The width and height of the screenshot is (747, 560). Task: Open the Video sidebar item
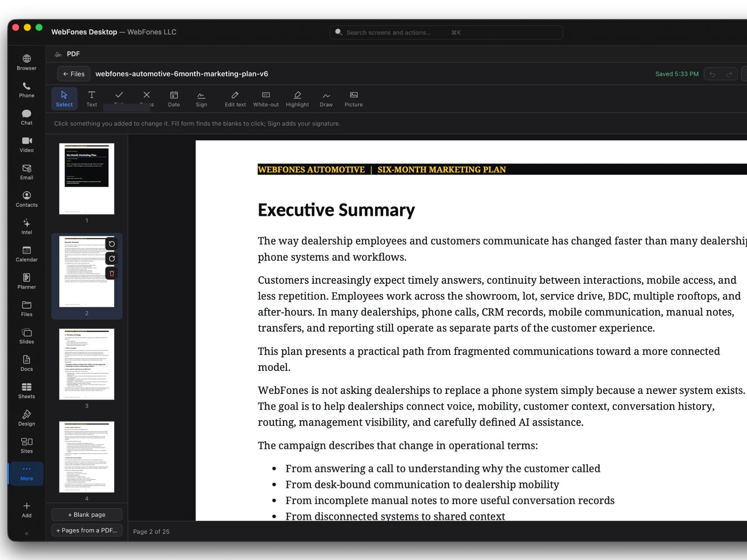click(27, 145)
